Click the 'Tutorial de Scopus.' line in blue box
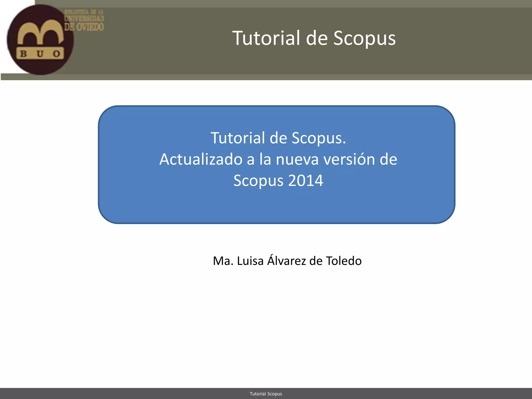Viewport: 532px width, 399px height. click(x=278, y=138)
